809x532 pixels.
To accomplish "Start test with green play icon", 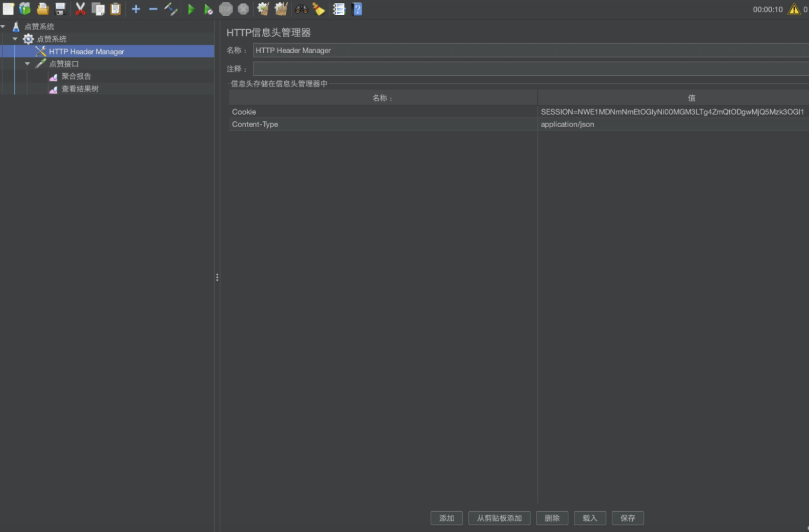I will tap(191, 9).
